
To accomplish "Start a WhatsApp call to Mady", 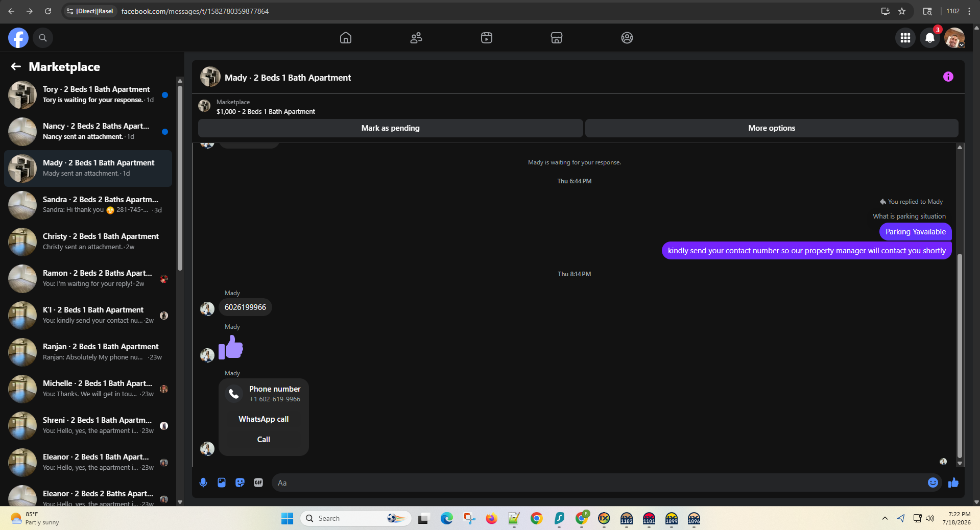I will (x=264, y=419).
